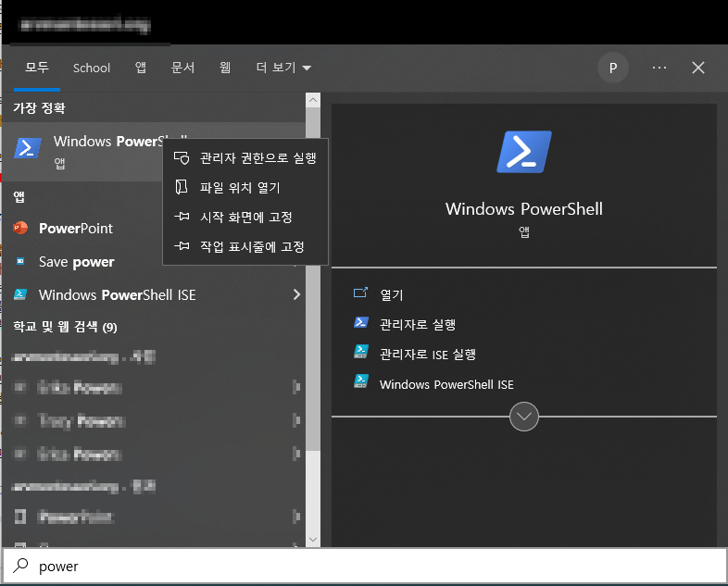
Task: Click the icon beside preview Windows PowerShell ISE
Action: 361,381
